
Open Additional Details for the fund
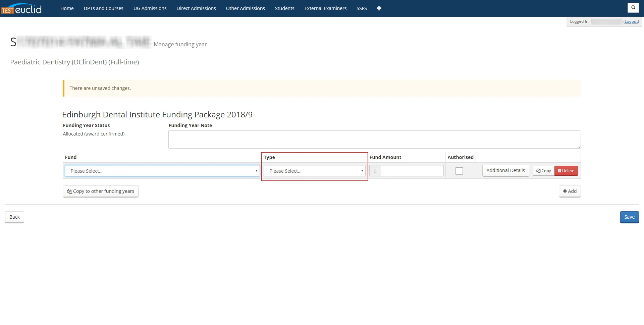pos(505,170)
